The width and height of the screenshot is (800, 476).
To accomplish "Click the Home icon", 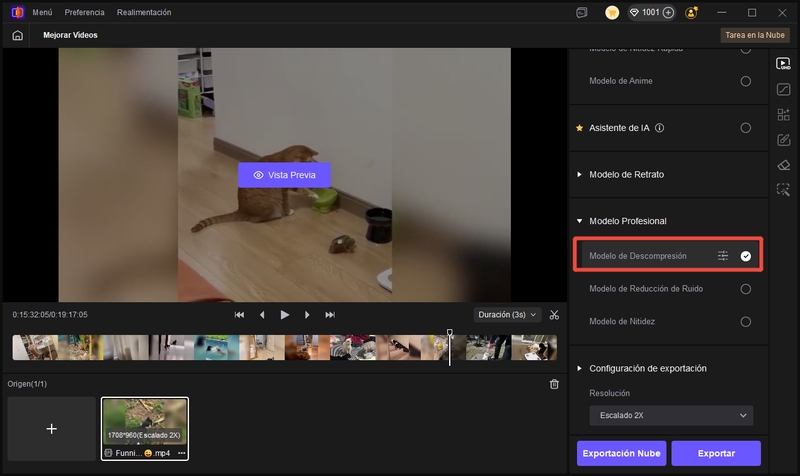I will pyautogui.click(x=17, y=35).
